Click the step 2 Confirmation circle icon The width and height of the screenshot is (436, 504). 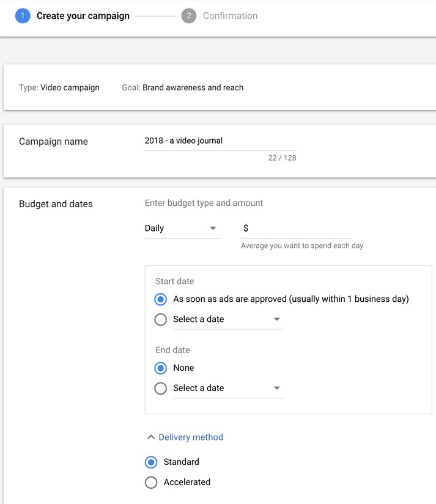tap(189, 16)
